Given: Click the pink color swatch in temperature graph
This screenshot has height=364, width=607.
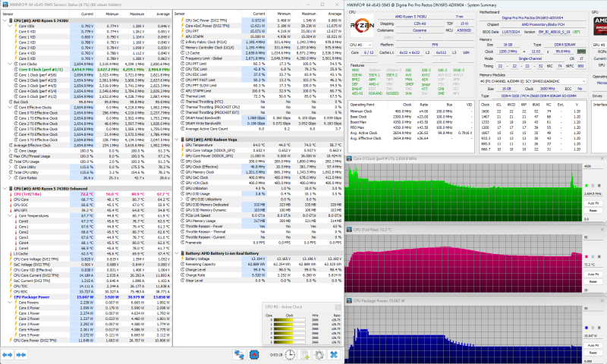Looking at the screenshot, I should pos(587,256).
